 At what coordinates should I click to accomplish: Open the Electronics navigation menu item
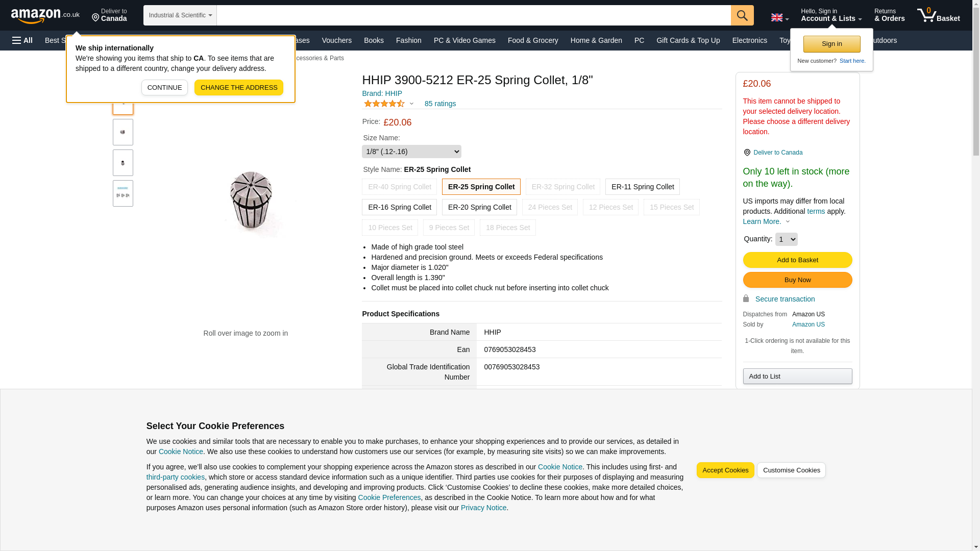[x=749, y=40]
